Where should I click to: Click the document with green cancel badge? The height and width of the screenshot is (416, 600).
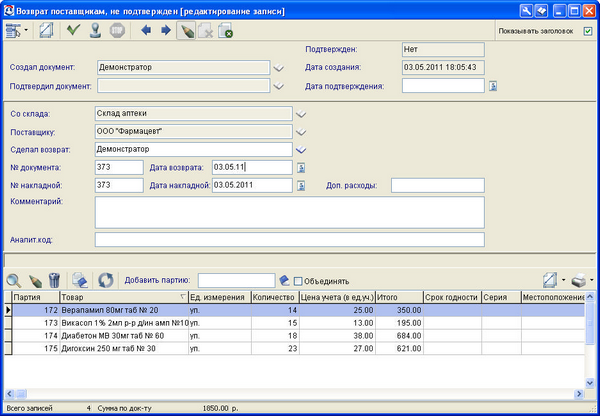pos(226,31)
